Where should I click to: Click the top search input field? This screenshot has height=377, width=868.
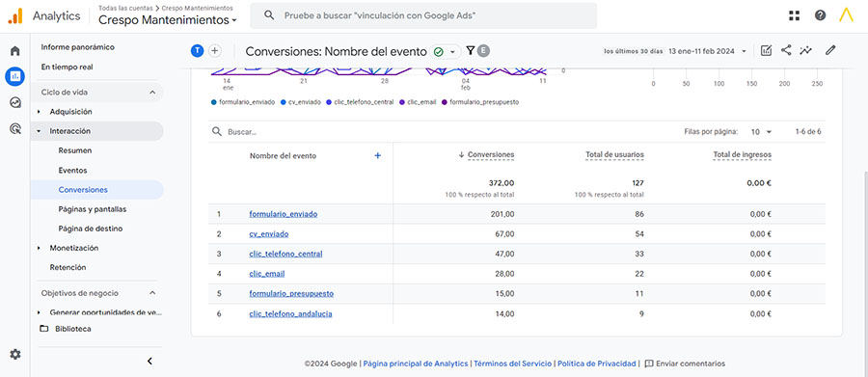coord(423,15)
